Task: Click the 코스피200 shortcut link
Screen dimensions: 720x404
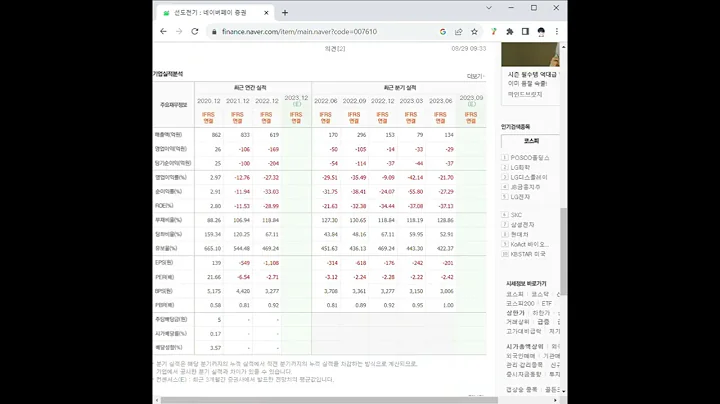Action: 520,303
